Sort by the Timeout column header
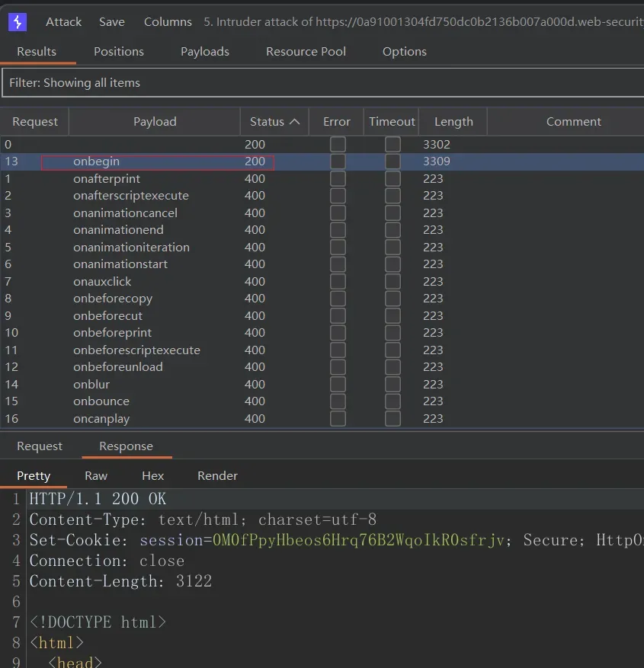This screenshot has width=644, height=668. [x=392, y=122]
